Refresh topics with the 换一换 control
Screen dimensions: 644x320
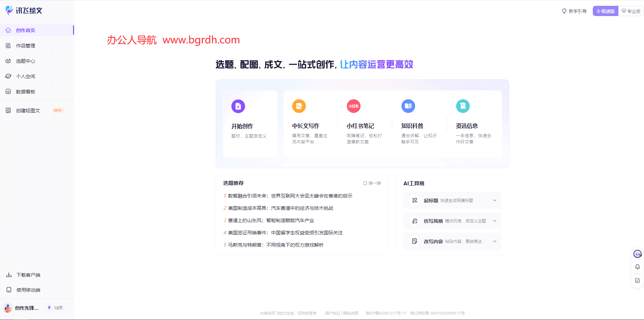coord(371,183)
